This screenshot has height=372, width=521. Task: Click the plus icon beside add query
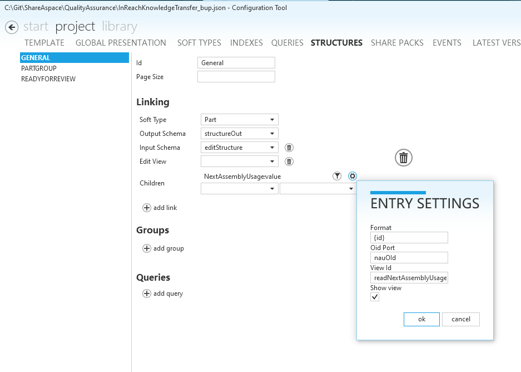147,293
